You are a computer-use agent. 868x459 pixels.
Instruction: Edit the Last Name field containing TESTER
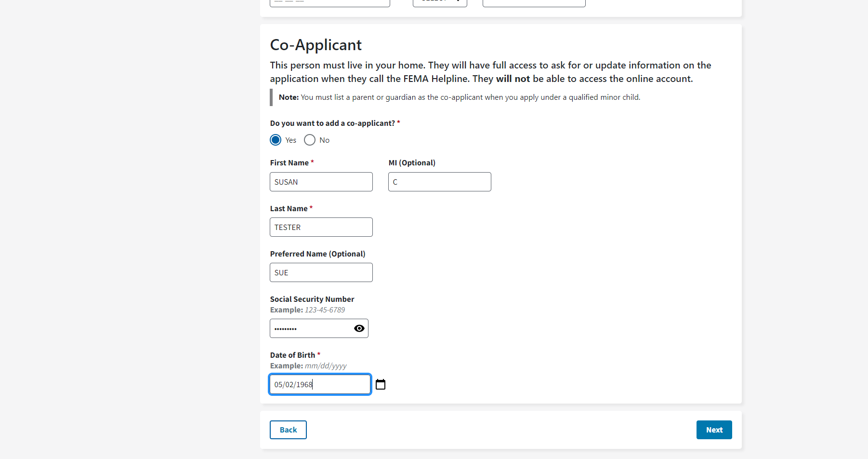[321, 227]
